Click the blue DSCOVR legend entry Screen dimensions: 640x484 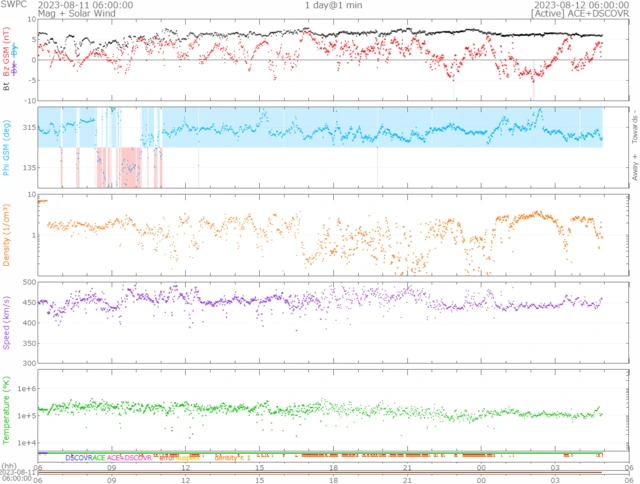pos(78,457)
